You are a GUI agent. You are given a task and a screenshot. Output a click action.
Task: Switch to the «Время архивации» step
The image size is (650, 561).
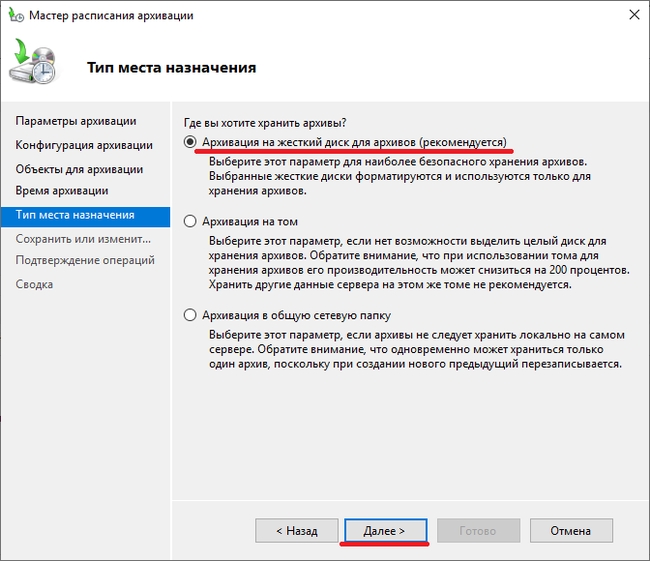(x=62, y=190)
